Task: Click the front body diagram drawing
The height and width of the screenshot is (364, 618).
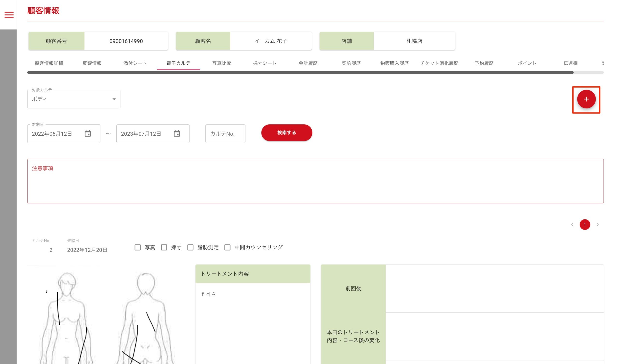Action: tap(67, 319)
